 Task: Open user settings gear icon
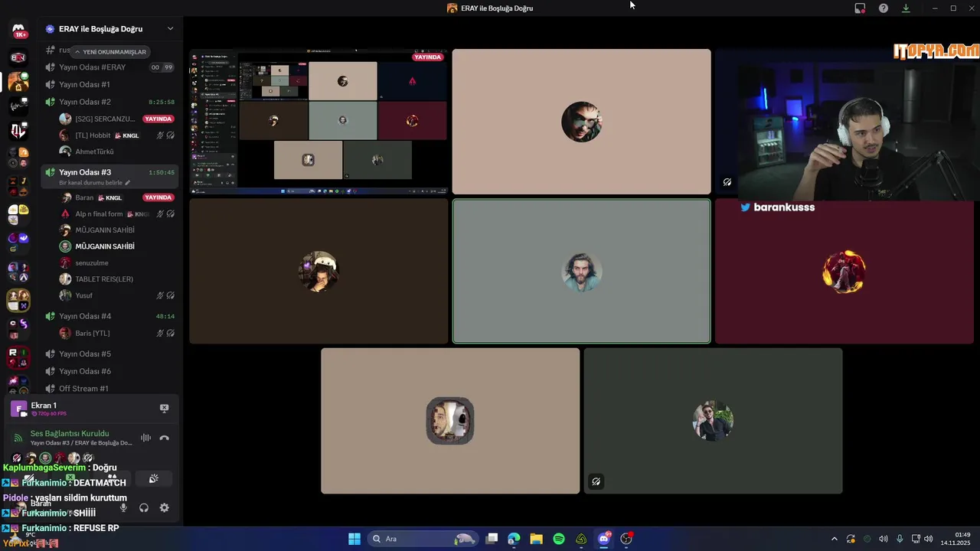164,507
